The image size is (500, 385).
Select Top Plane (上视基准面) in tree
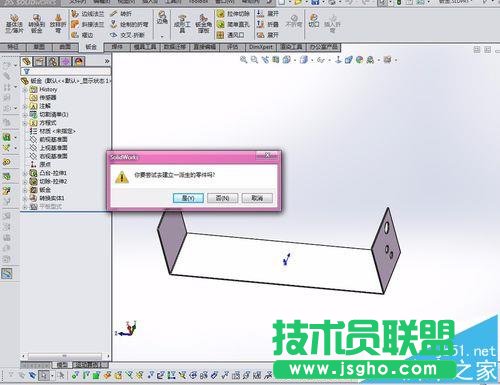[49, 148]
